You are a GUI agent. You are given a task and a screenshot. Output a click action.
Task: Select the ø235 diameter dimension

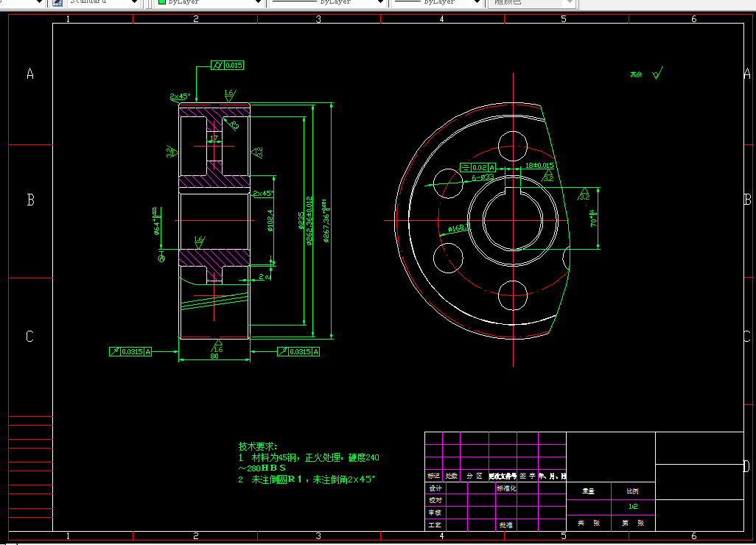click(301, 220)
